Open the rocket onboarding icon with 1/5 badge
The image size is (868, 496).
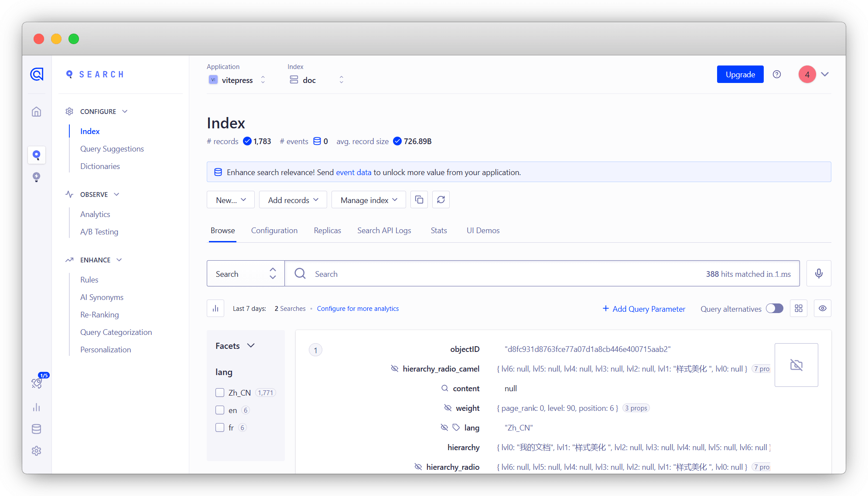coord(37,383)
